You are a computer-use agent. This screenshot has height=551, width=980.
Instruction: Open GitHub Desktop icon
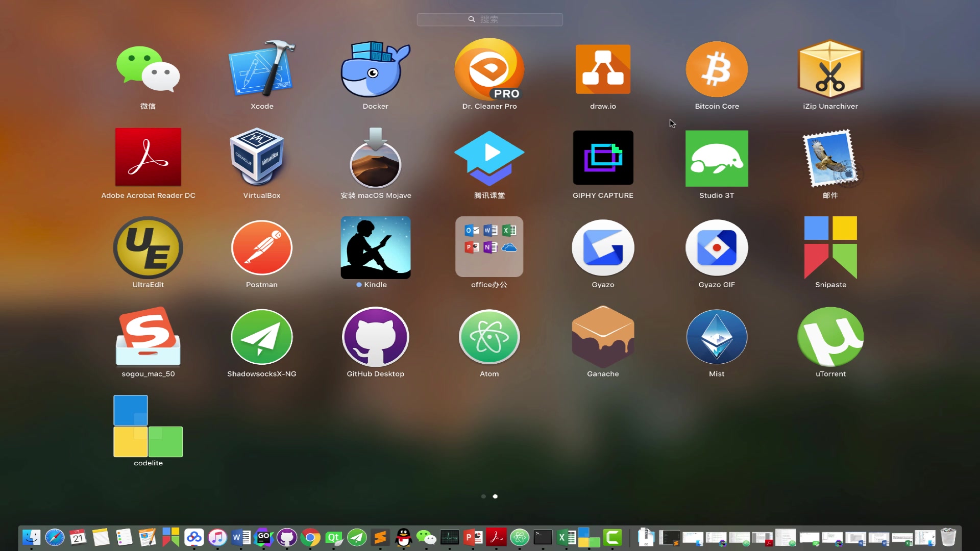375,337
